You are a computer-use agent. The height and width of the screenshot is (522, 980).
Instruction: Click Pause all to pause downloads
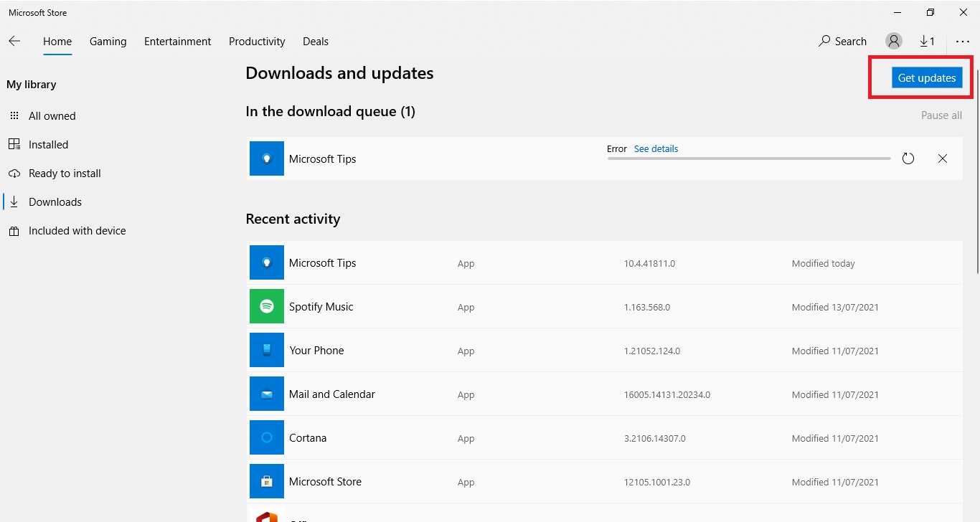[x=941, y=115]
